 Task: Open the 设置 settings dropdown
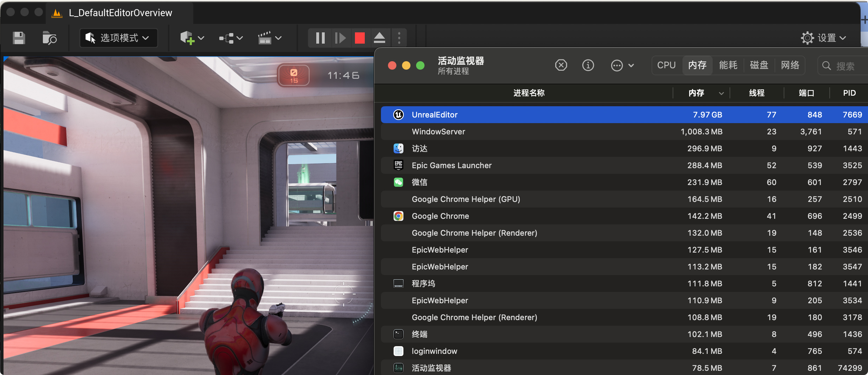click(x=824, y=38)
